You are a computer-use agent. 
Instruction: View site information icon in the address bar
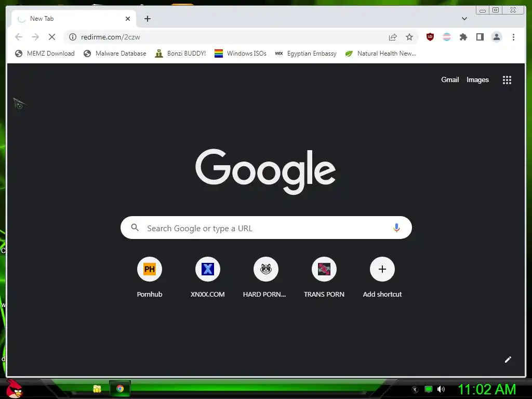pyautogui.click(x=73, y=37)
